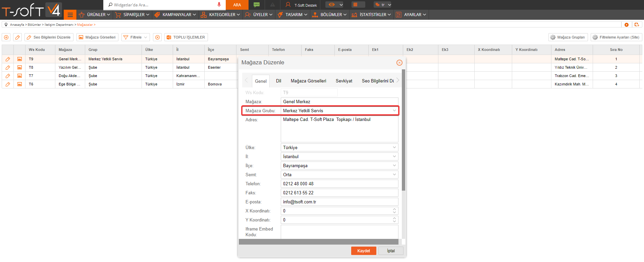Switch to the dialog Mağaza Görselleri tab
This screenshot has height=262, width=644.
[x=308, y=81]
